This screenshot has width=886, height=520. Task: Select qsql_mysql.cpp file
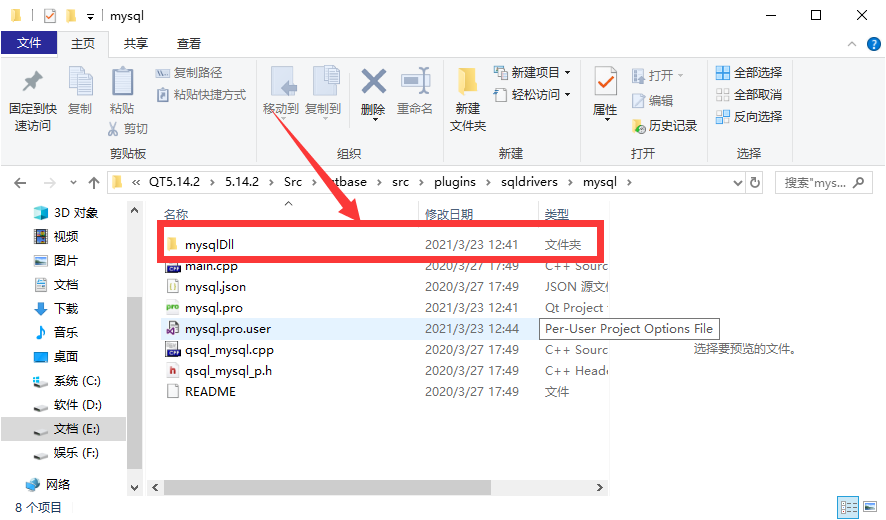click(229, 350)
